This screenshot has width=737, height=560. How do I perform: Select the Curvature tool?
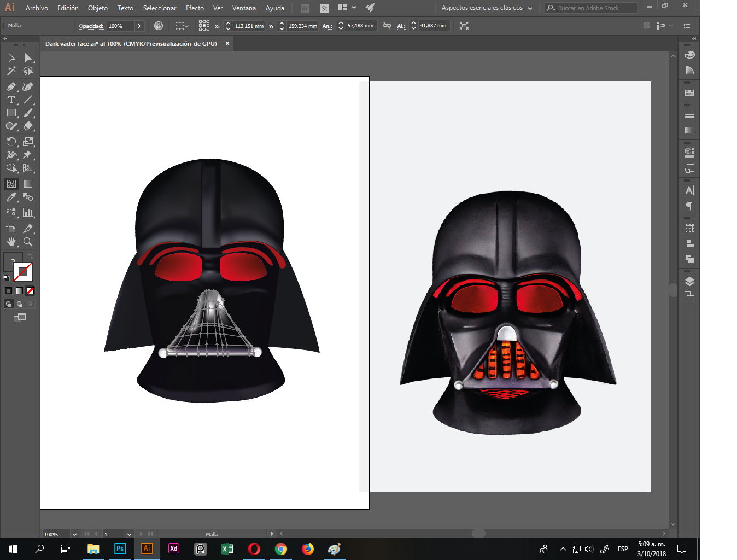pyautogui.click(x=28, y=86)
